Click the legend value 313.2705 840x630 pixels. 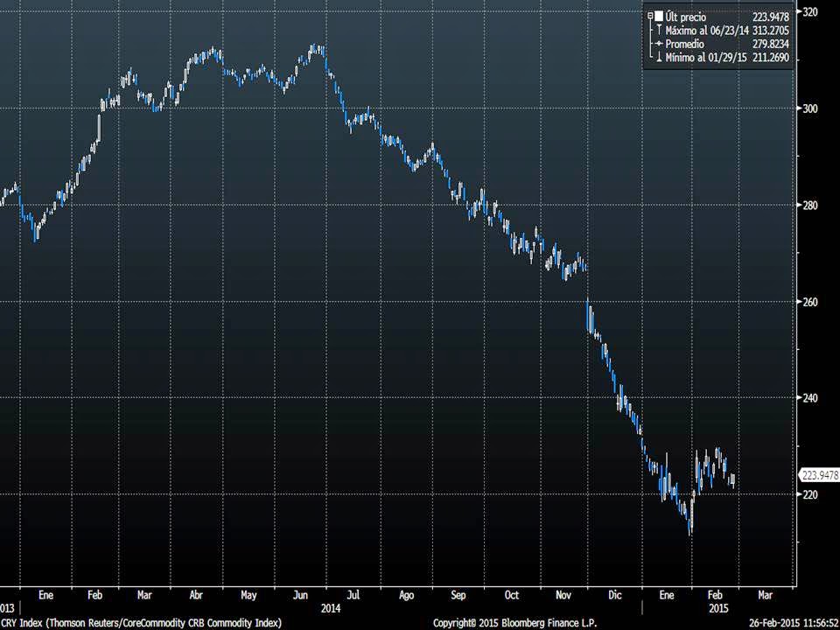770,31
